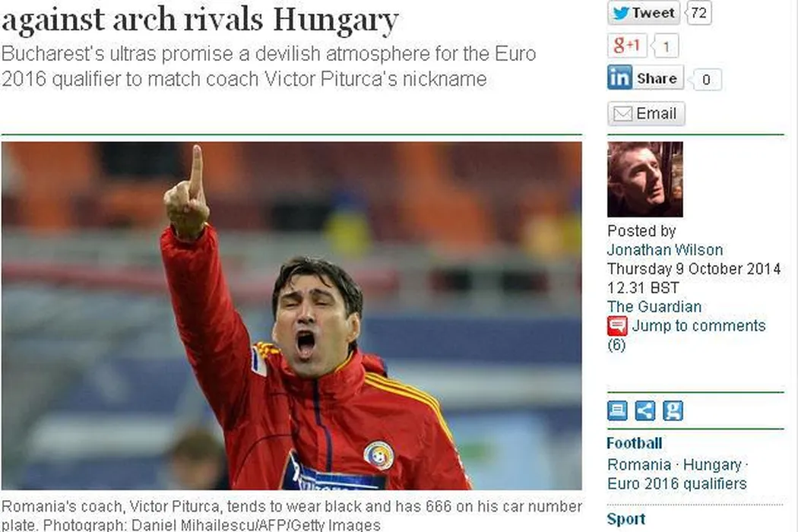Click the blue share icon

tap(644, 410)
